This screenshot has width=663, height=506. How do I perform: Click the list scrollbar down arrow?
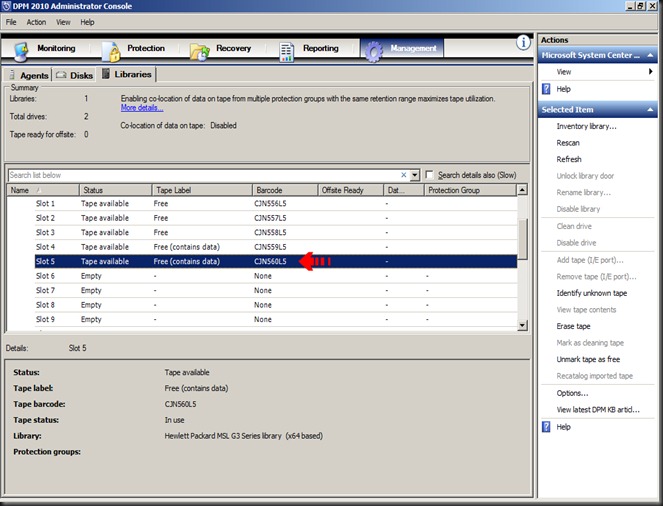(522, 325)
